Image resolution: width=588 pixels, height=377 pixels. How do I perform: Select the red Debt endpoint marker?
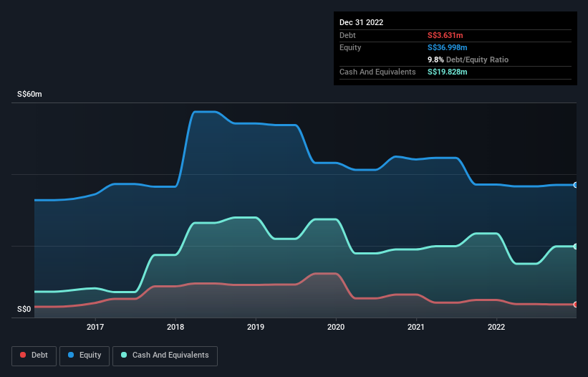click(x=576, y=305)
